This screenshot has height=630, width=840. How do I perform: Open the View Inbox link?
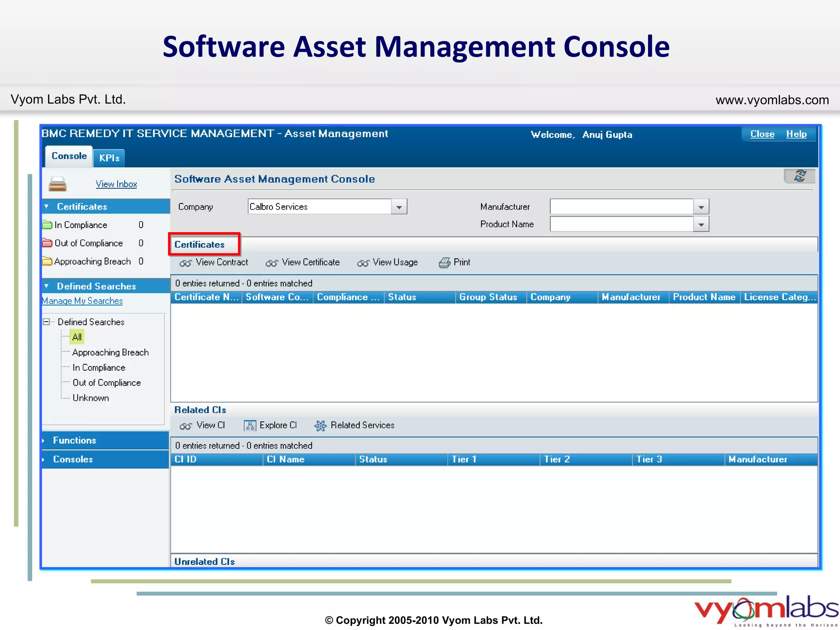click(116, 184)
